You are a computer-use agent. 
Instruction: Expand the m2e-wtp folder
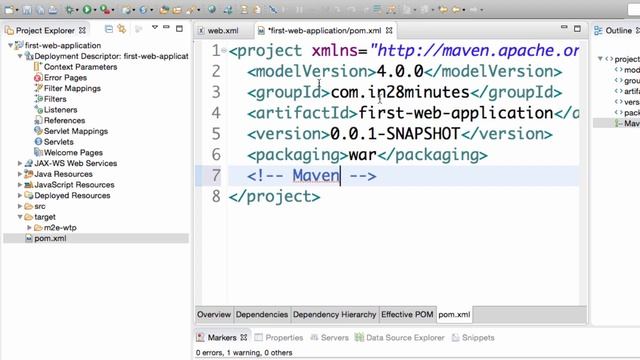[29, 227]
